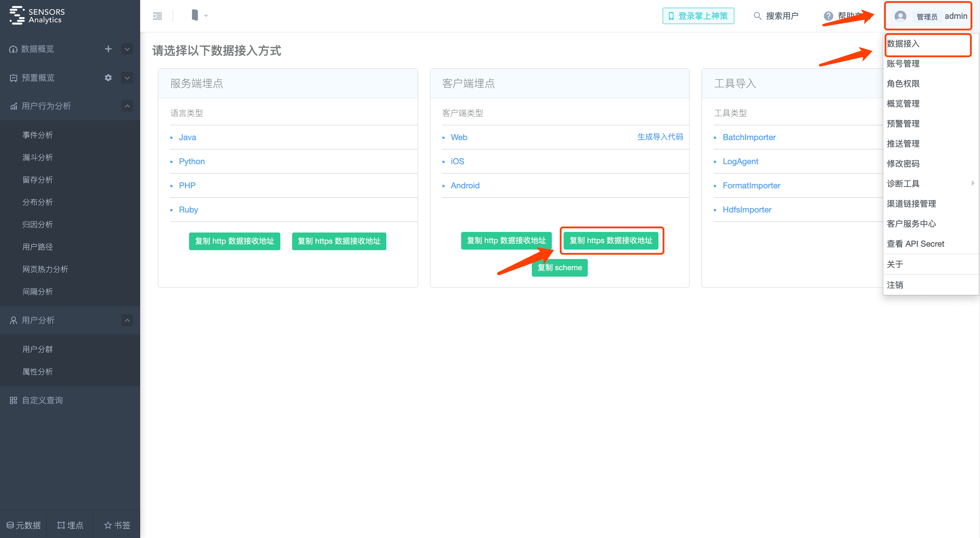Screen dimensions: 980x538
Task: Copy https address in 服务端埋点 card
Action: (339, 241)
